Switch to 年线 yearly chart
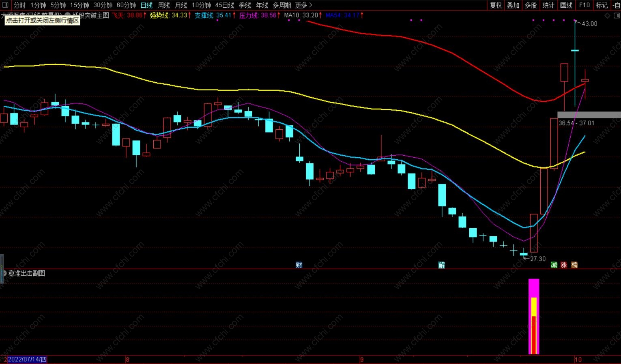621x364 pixels. tap(262, 5)
